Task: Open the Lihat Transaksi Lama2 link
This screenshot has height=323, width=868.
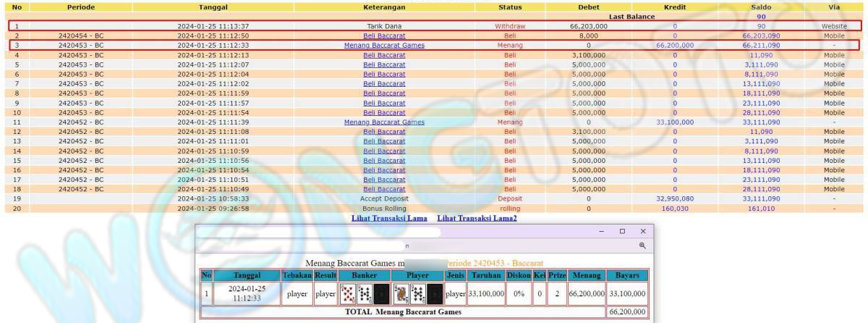Action: tap(477, 218)
